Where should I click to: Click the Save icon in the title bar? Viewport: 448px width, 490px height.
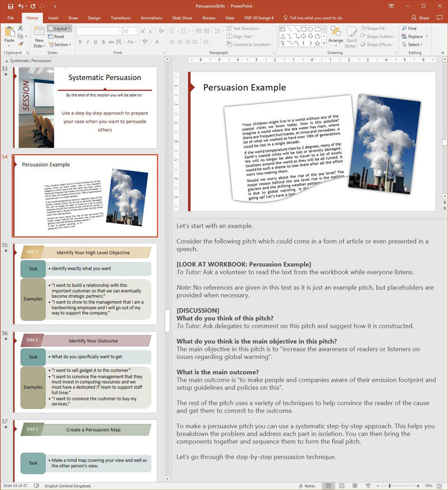[x=11, y=6]
